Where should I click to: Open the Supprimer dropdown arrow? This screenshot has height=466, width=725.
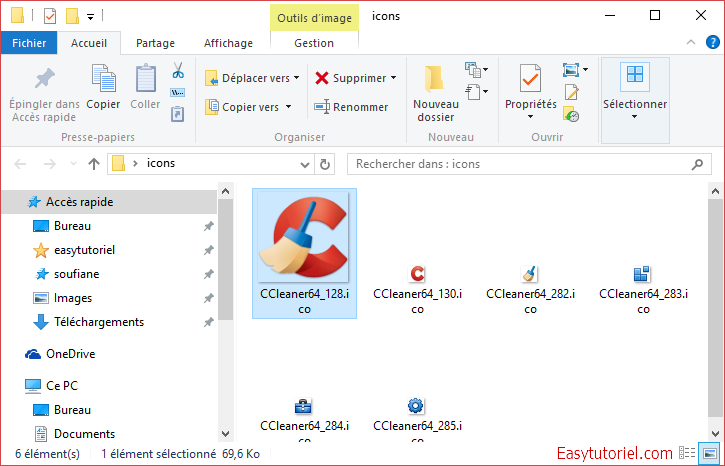[393, 78]
